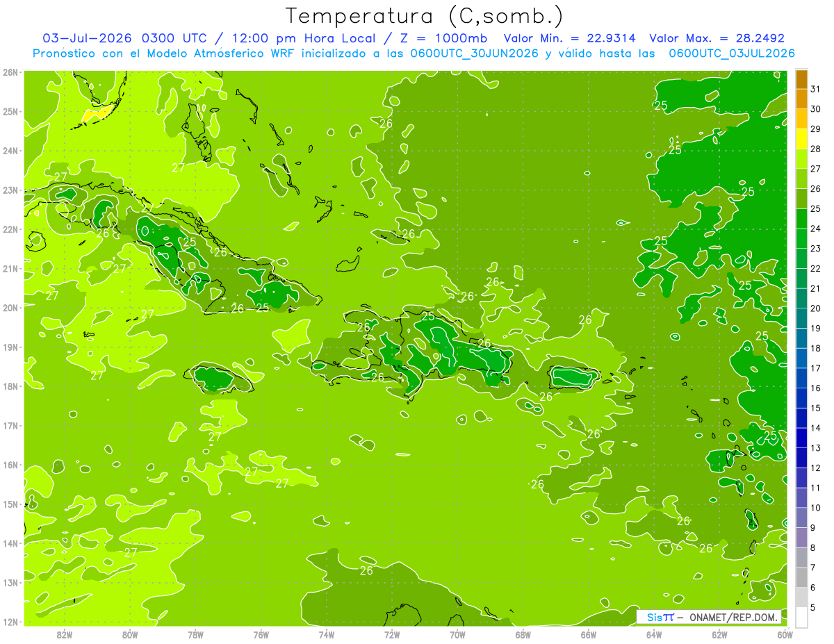The width and height of the screenshot is (834, 644).
Task: Click the '0600UTC_03JUL2026' valid-until time
Action: point(732,53)
